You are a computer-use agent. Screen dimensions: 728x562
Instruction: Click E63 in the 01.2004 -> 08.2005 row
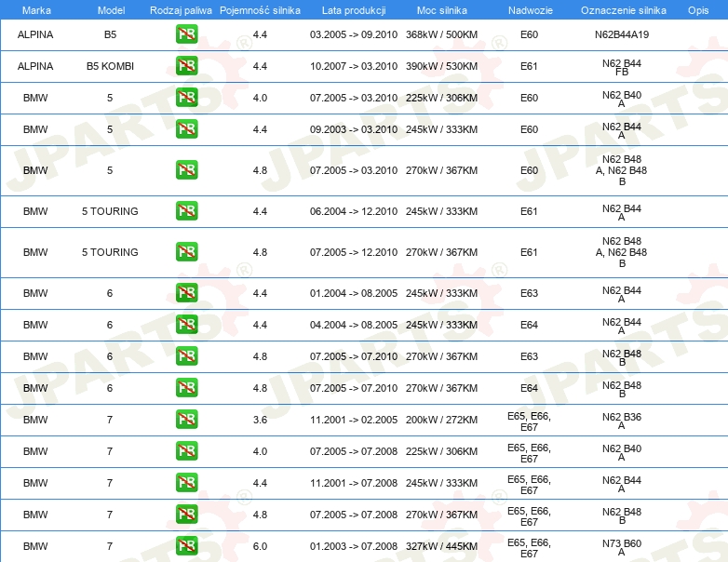(x=529, y=293)
